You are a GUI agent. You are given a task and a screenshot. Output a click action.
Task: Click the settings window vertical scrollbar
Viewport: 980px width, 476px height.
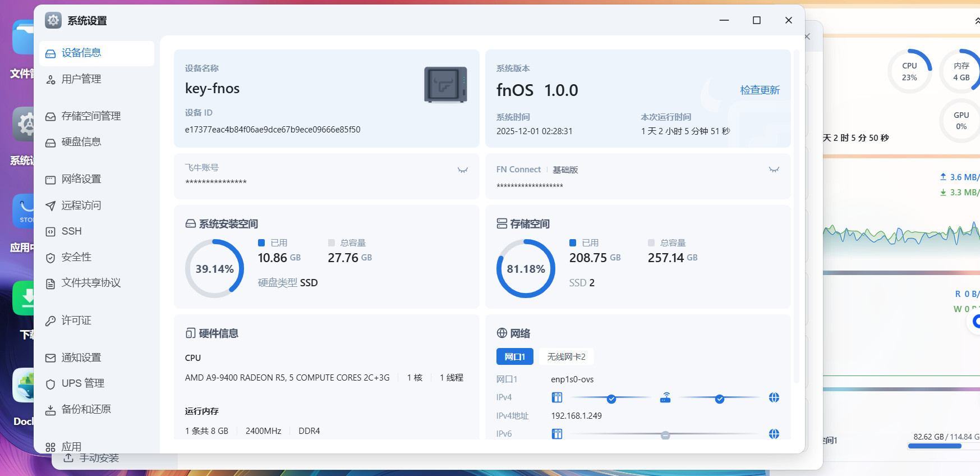coord(796,213)
